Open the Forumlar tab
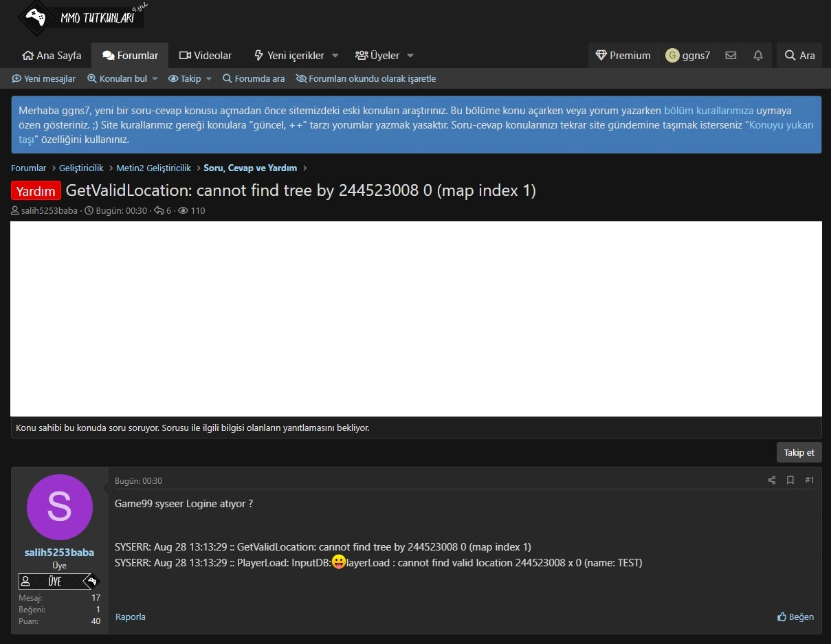 click(x=131, y=56)
